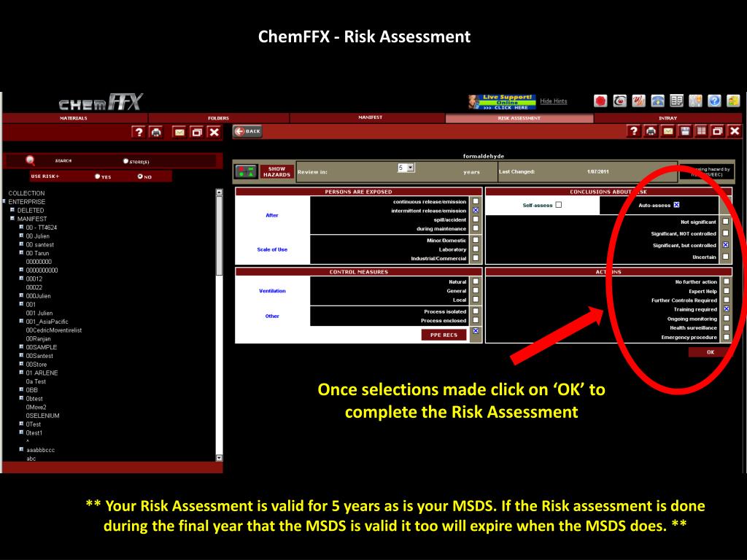Print from the left panel toolbar

(156, 132)
